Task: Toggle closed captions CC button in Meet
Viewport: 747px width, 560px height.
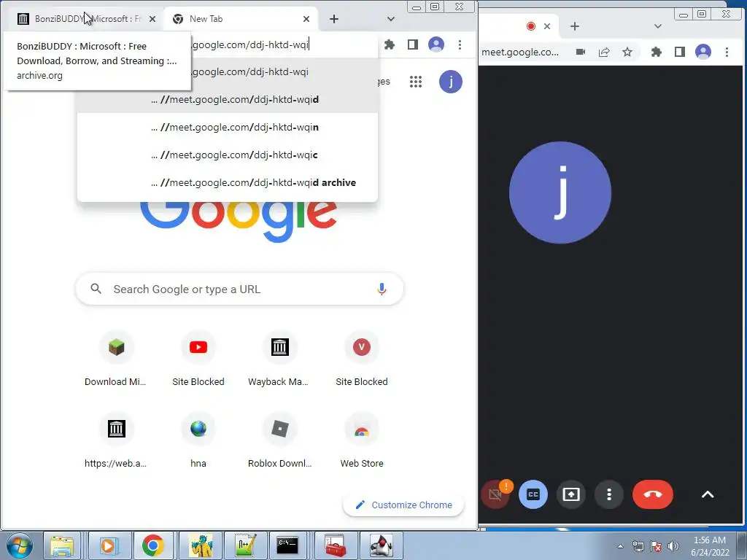Action: point(533,495)
